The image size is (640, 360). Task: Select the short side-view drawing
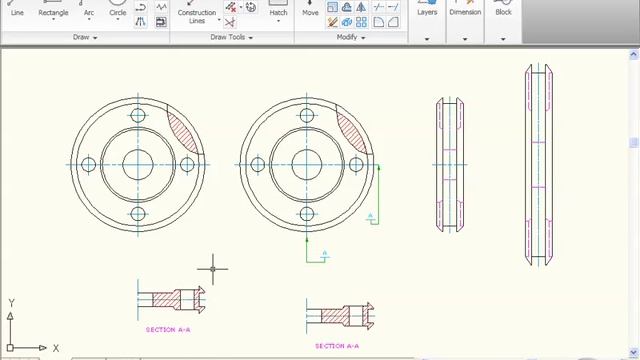tap(450, 165)
